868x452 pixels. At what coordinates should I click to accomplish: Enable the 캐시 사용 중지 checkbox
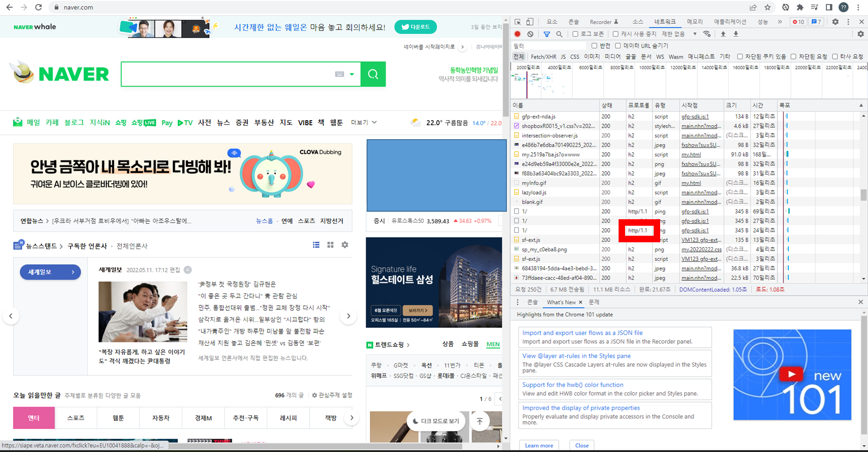[616, 34]
